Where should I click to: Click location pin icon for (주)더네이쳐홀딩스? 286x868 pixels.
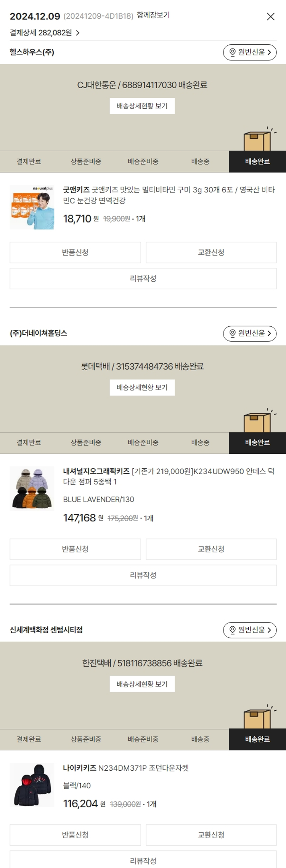point(232,334)
